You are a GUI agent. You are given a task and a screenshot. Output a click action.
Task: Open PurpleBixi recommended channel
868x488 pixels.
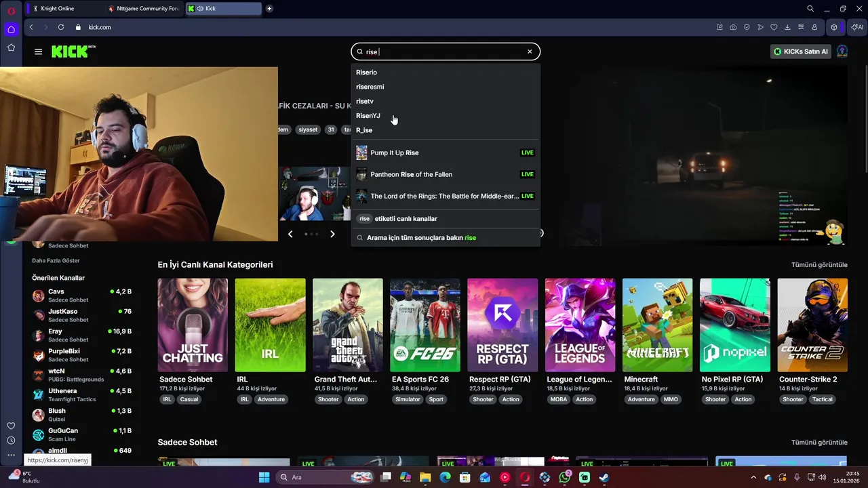82,355
